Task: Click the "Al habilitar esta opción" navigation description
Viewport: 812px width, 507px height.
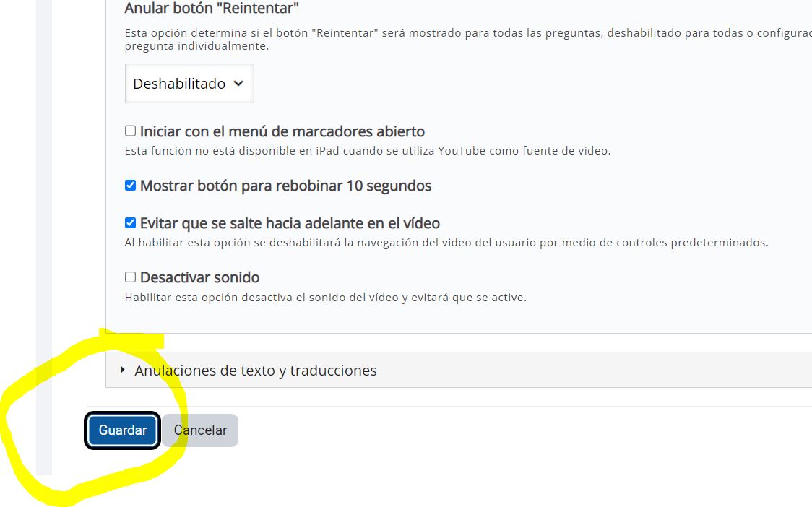Action: click(446, 243)
